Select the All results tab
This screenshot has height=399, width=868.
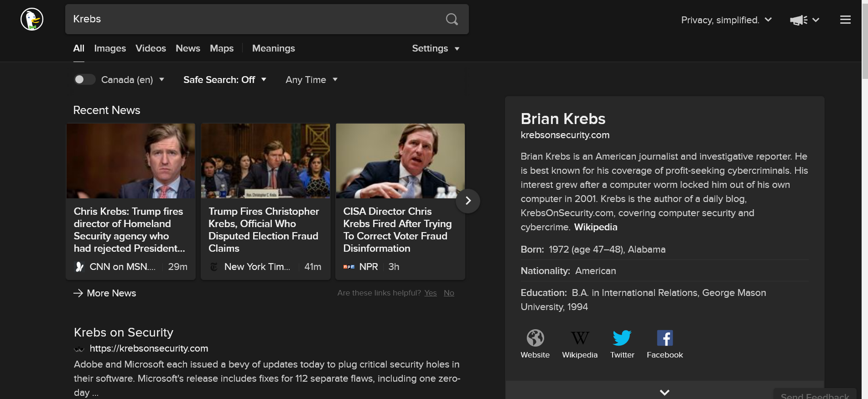[78, 48]
